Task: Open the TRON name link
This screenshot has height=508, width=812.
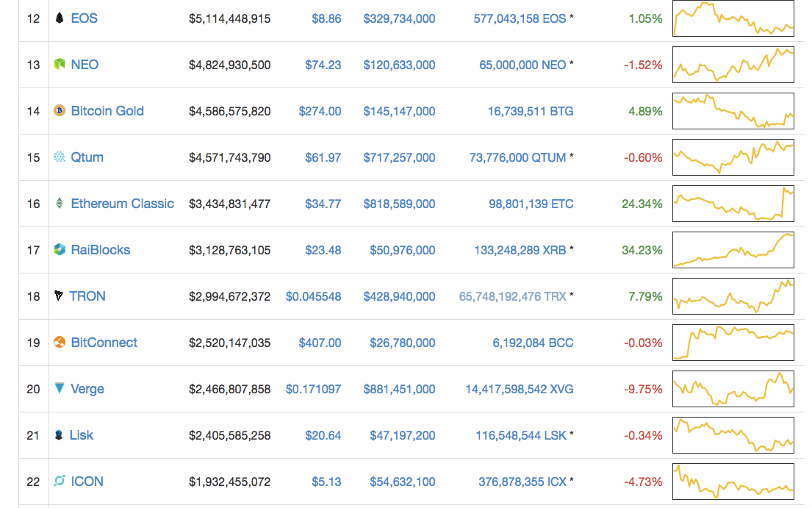Action: point(87,296)
